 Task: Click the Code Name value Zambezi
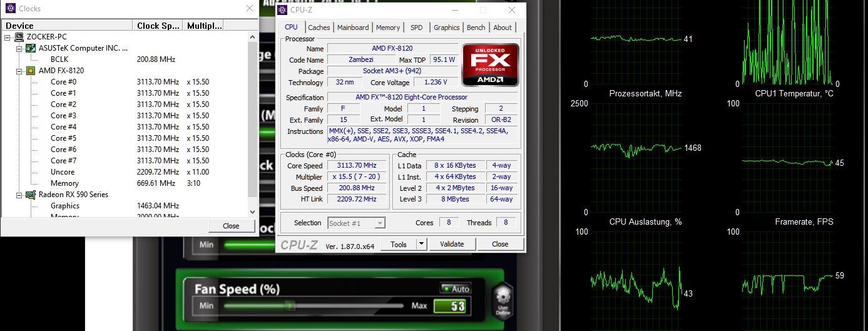click(360, 60)
